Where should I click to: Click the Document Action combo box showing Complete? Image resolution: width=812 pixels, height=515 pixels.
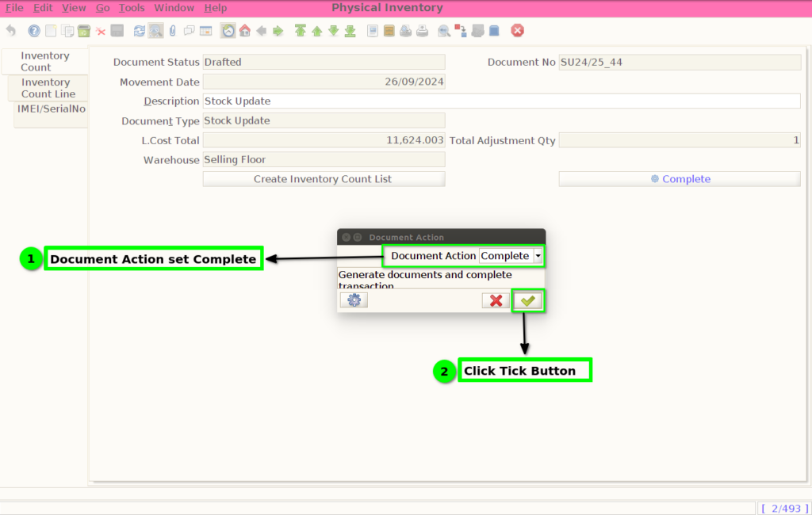pyautogui.click(x=510, y=256)
